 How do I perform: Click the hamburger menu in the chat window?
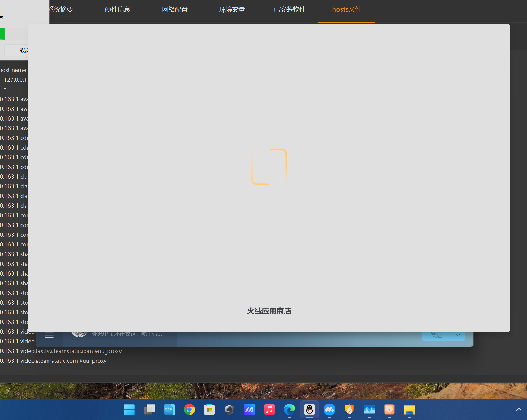[49, 336]
